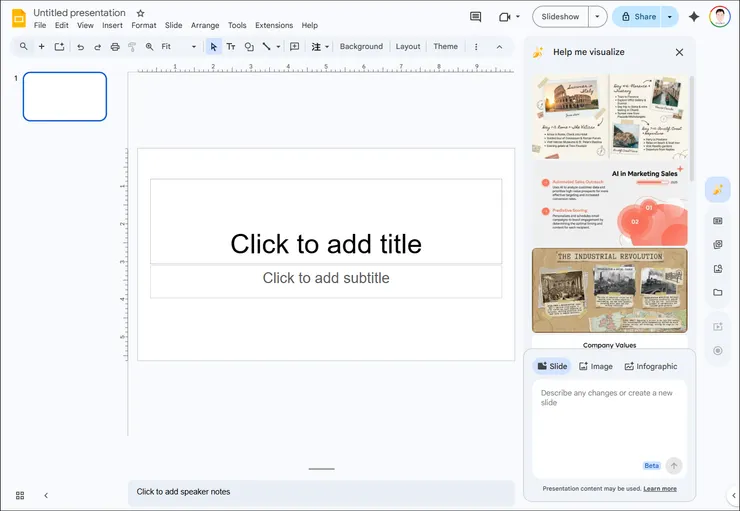Select the Industrial Revolution template thumbnail
Image resolution: width=740 pixels, height=511 pixels.
click(x=609, y=290)
